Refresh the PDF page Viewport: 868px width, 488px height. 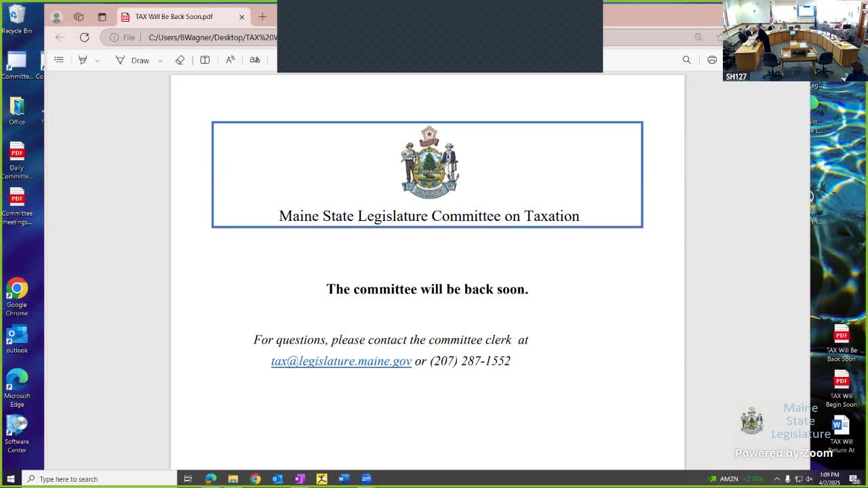(x=84, y=37)
